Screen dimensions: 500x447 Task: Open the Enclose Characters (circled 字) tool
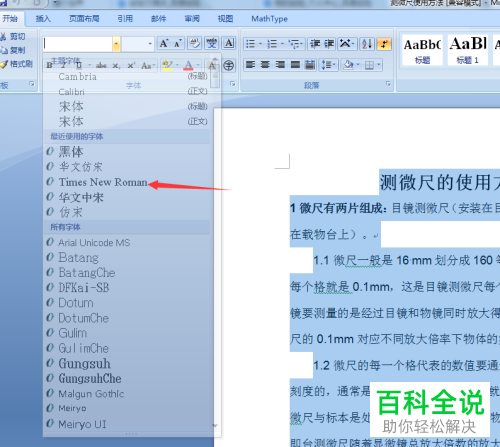[x=229, y=65]
